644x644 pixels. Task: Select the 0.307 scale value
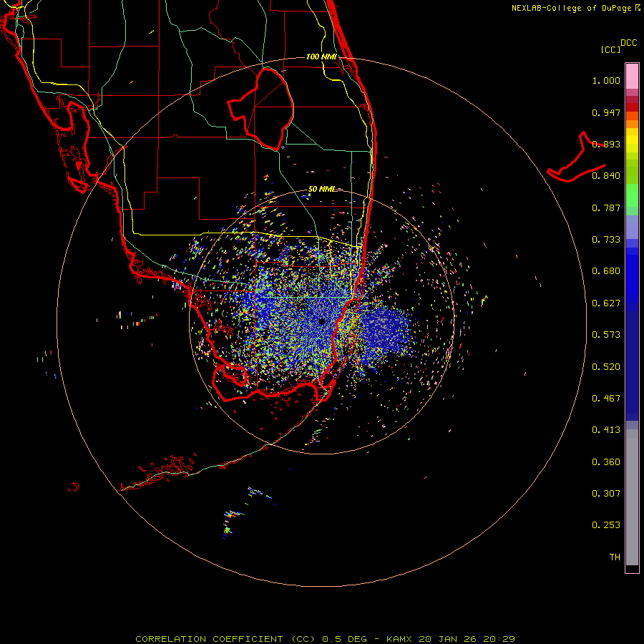coord(606,494)
